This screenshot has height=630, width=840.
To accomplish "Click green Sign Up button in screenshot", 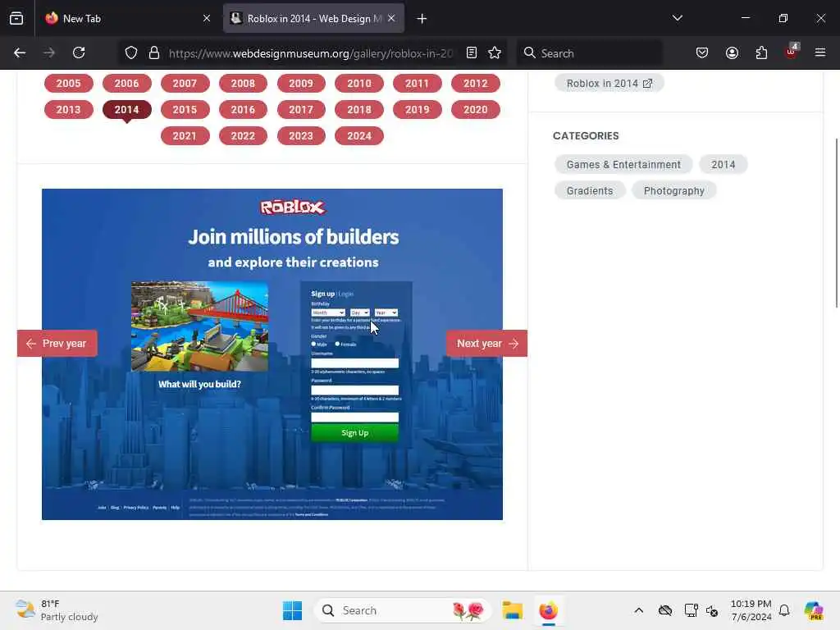I will click(354, 432).
